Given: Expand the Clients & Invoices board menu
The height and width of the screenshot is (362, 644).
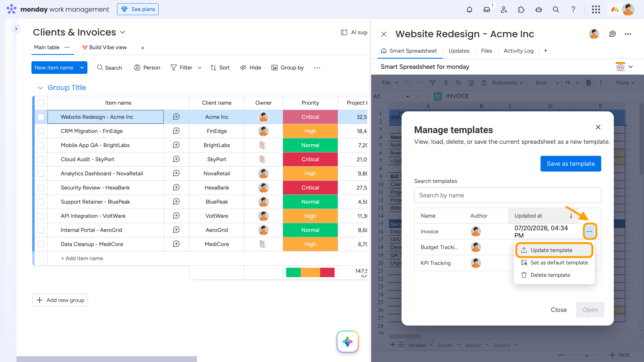Looking at the screenshot, I should (x=122, y=33).
